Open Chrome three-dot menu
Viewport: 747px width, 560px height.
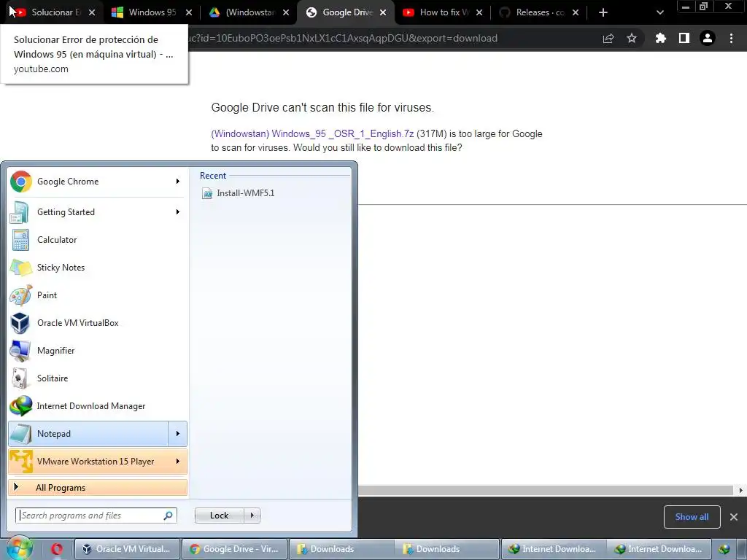point(731,38)
